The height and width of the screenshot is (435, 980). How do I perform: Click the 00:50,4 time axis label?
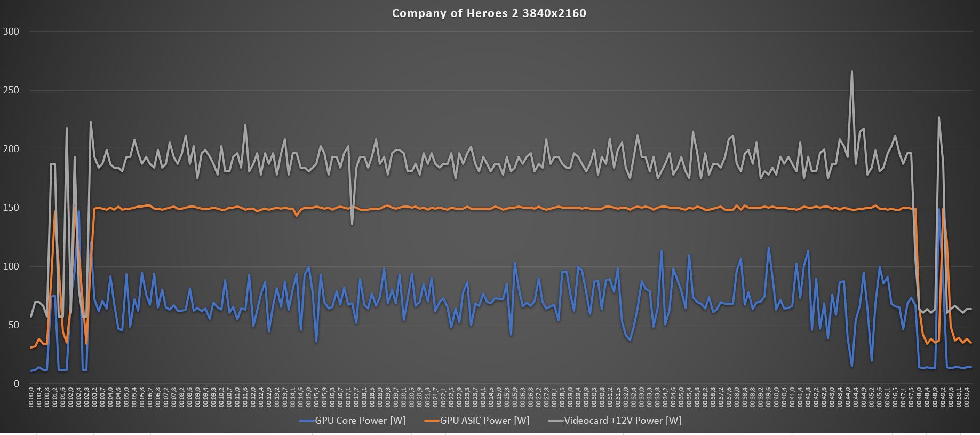(966, 399)
